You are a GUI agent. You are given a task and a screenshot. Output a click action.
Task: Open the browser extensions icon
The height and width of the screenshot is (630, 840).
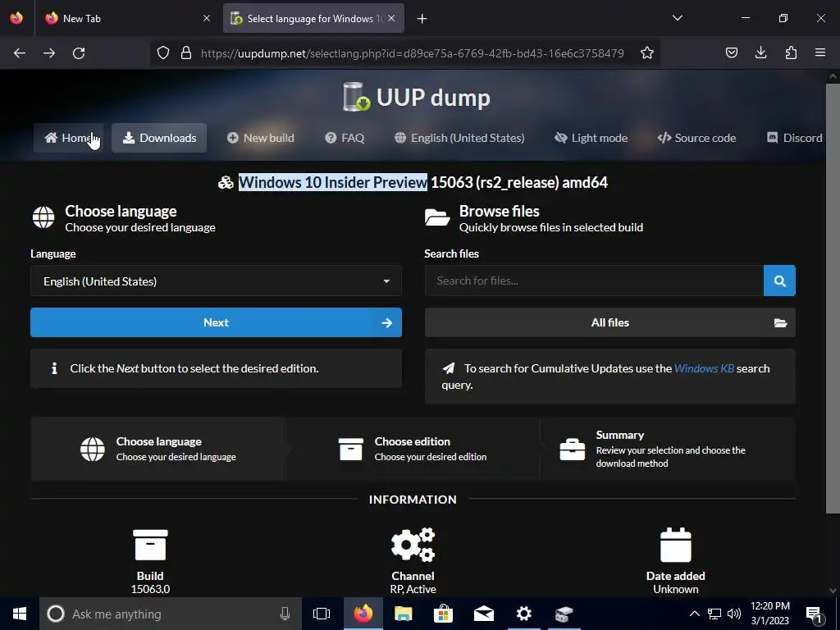coord(791,52)
